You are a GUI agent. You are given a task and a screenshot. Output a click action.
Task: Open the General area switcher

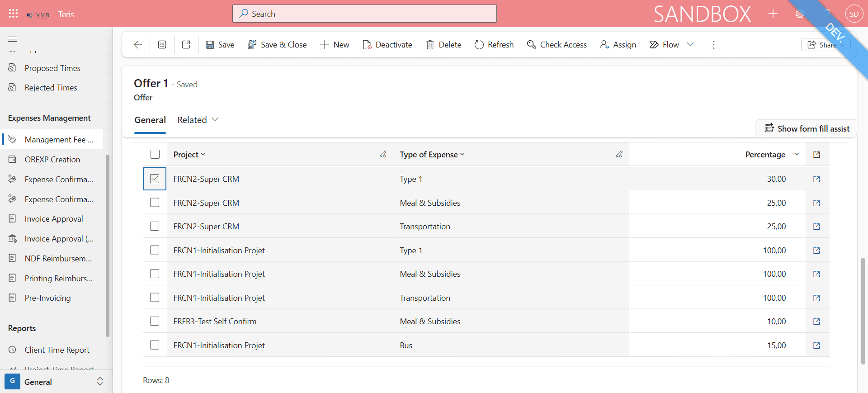point(56,382)
